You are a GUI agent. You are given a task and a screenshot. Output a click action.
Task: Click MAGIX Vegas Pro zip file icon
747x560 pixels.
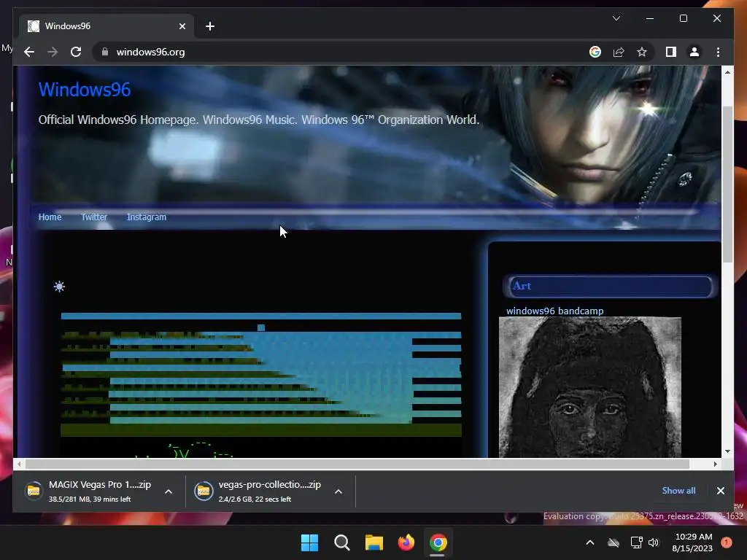[34, 491]
